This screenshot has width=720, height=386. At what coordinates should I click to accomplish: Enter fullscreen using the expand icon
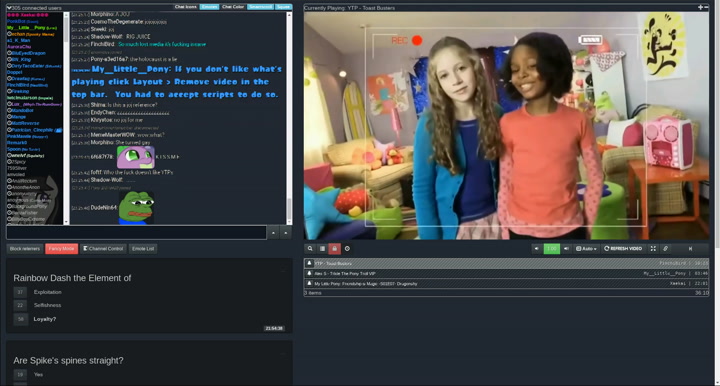click(x=653, y=249)
